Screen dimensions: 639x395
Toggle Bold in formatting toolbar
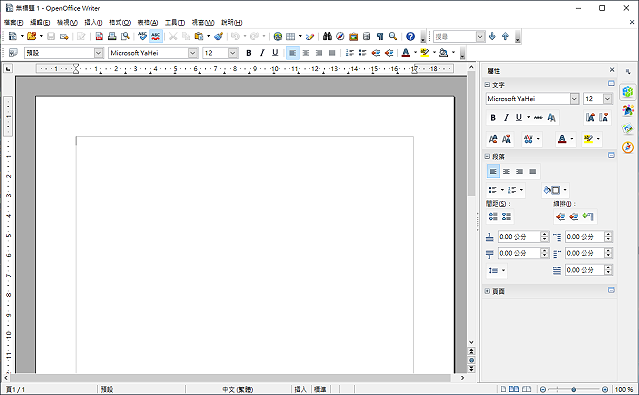249,53
